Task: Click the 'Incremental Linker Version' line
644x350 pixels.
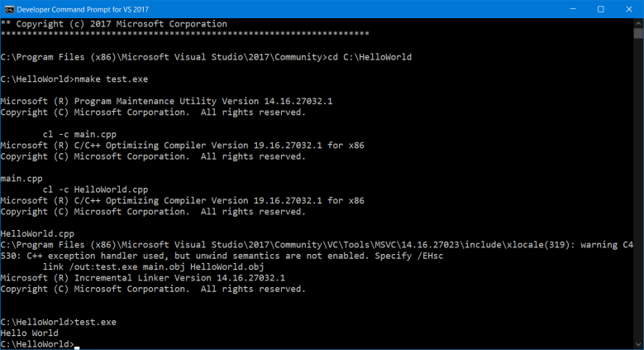Action: point(142,278)
